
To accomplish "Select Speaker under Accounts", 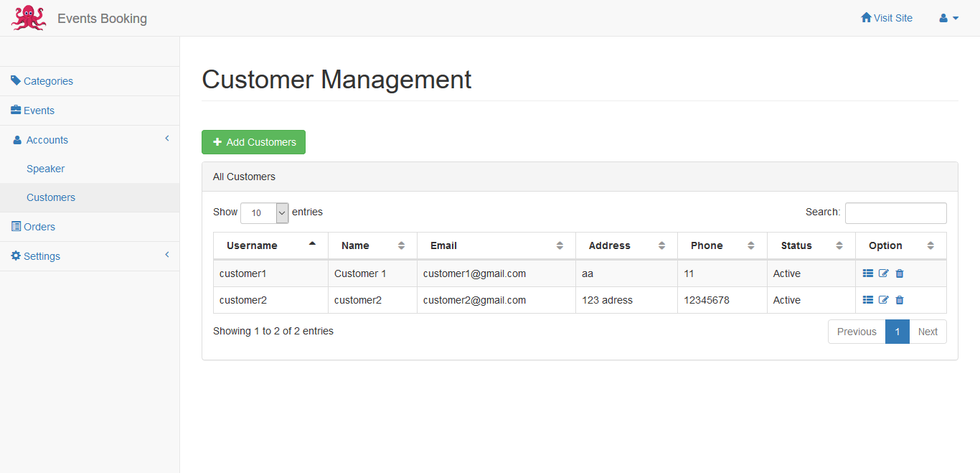I will coord(46,169).
